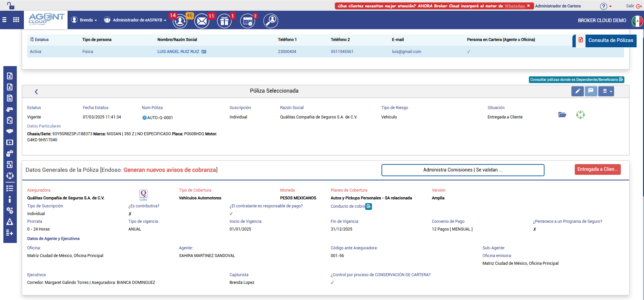Viewport: 644px width, 300px height.
Task: Open the Brenda user dropdown
Action: point(84,20)
